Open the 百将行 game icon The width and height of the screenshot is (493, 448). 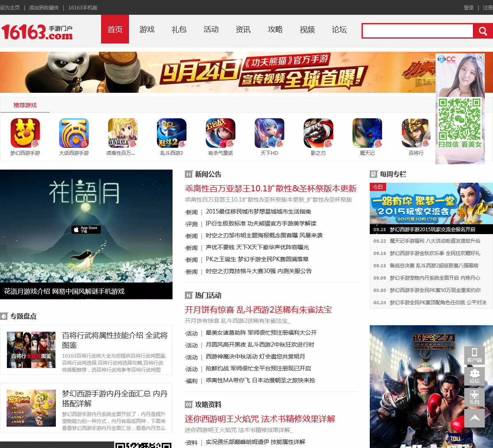(x=416, y=133)
